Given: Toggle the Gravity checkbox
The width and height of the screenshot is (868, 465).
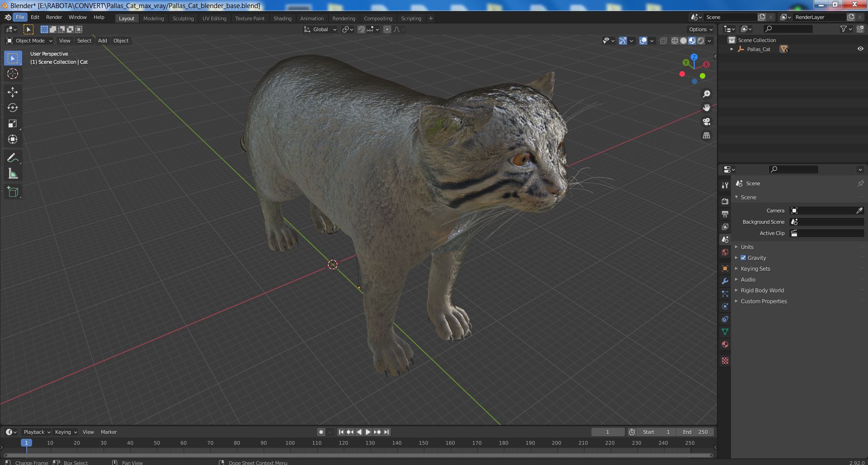Looking at the screenshot, I should 743,258.
